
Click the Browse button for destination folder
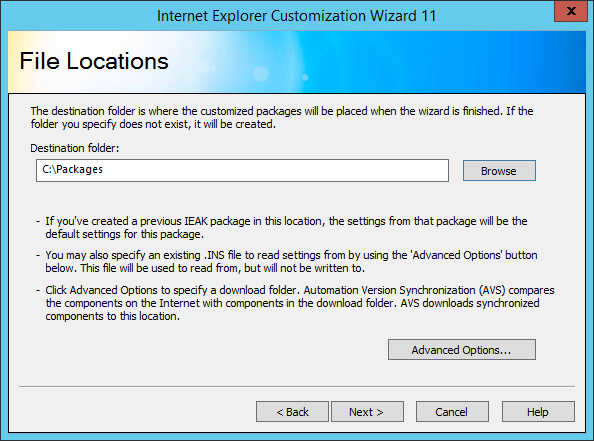pyautogui.click(x=499, y=170)
